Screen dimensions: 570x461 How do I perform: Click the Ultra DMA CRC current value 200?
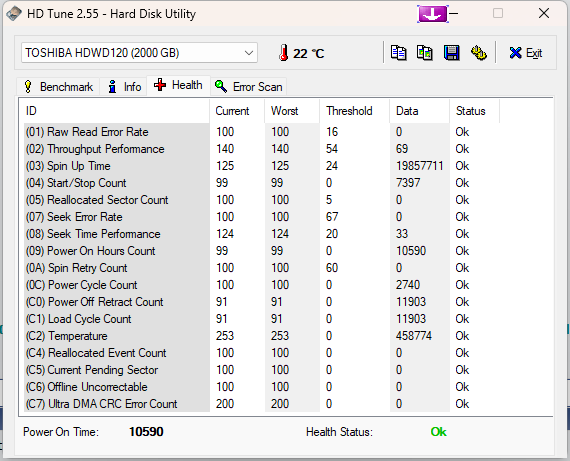[225, 404]
